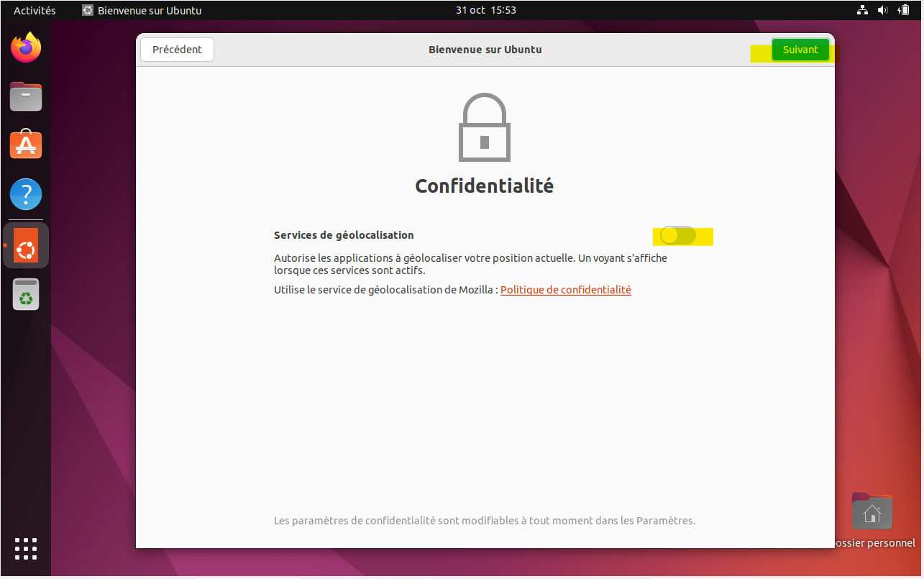The image size is (924, 579).
Task: Open the clock and calendar panel
Action: pyautogui.click(x=485, y=10)
